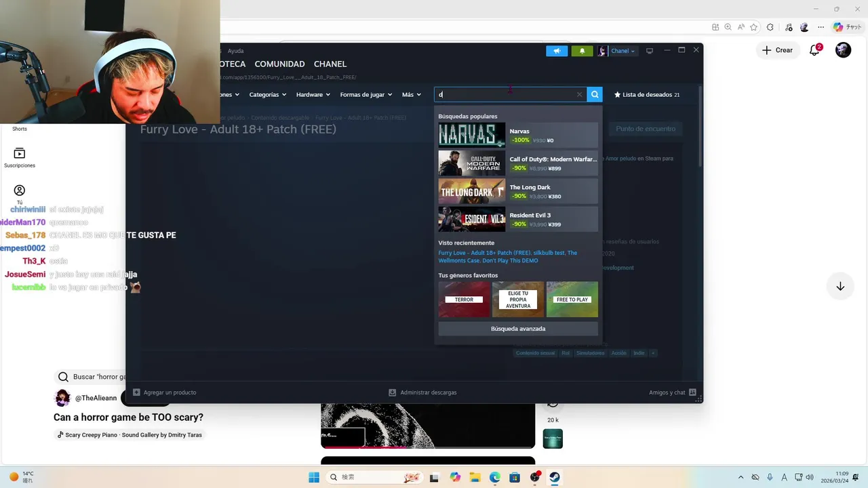The image size is (868, 488).
Task: Open @TheAlieann channel link
Action: coord(96,398)
